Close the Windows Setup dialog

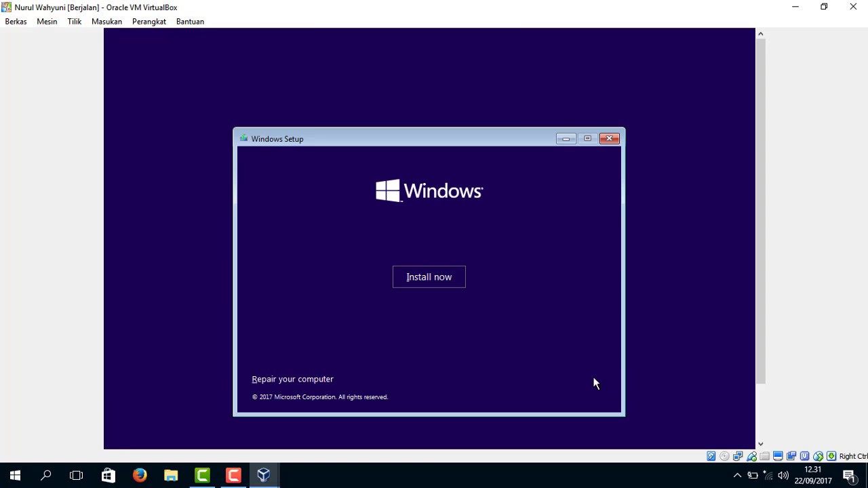(x=609, y=138)
